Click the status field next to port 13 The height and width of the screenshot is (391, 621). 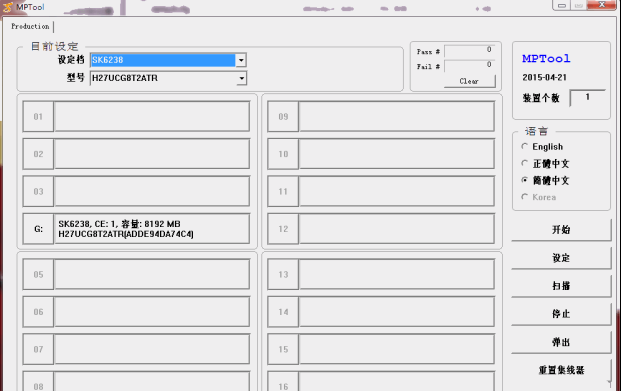pyautogui.click(x=397, y=275)
